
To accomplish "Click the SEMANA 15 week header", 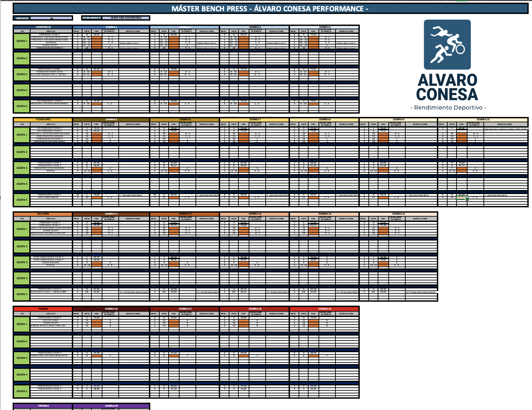I will coord(398,214).
